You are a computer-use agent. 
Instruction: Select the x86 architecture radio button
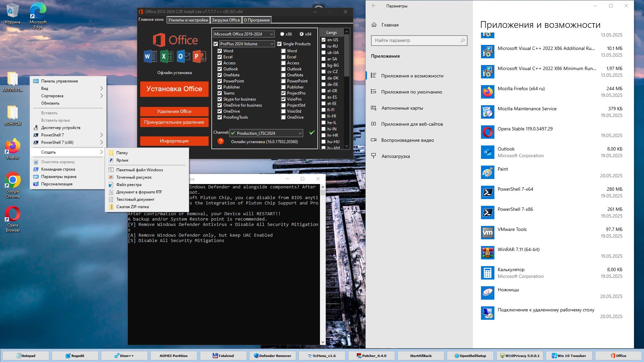(282, 34)
